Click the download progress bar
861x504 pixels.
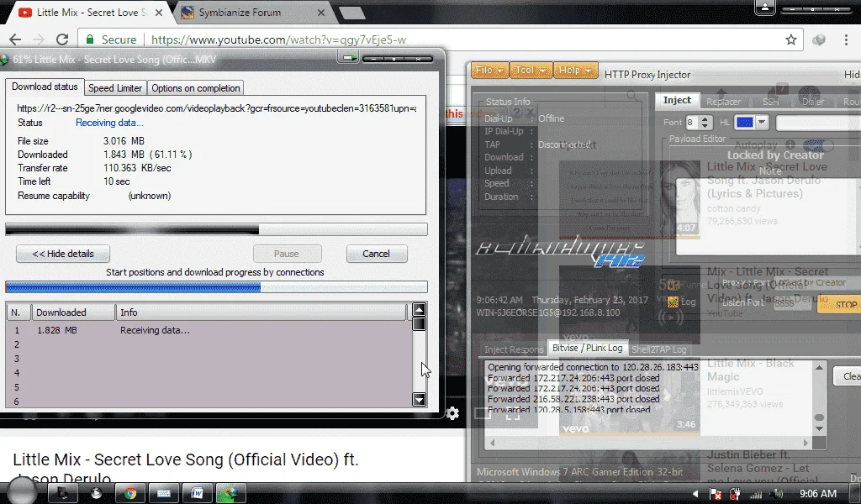tap(216, 229)
